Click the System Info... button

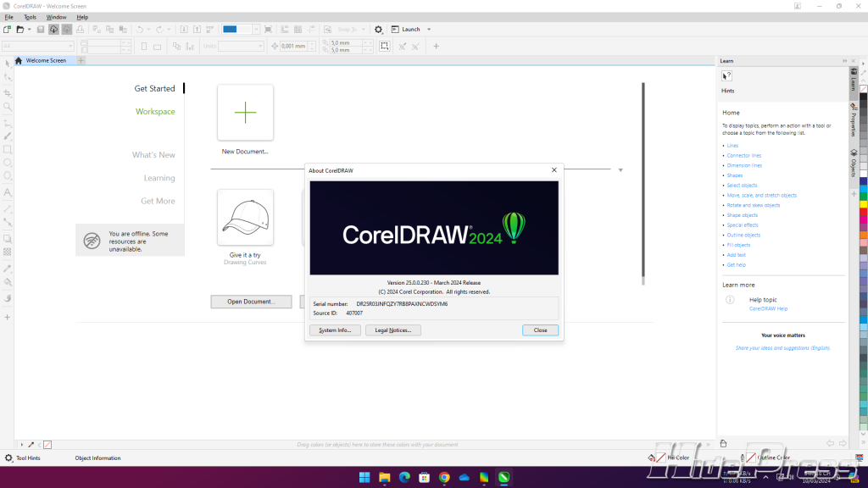tap(335, 330)
